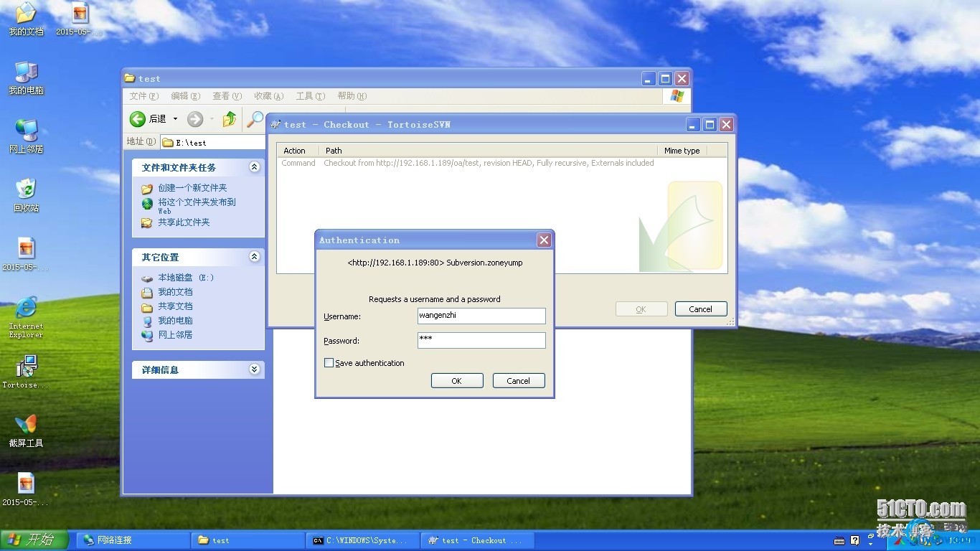Click the Search magnifier icon in Explorer toolbar
The width and height of the screenshot is (980, 551).
(255, 119)
